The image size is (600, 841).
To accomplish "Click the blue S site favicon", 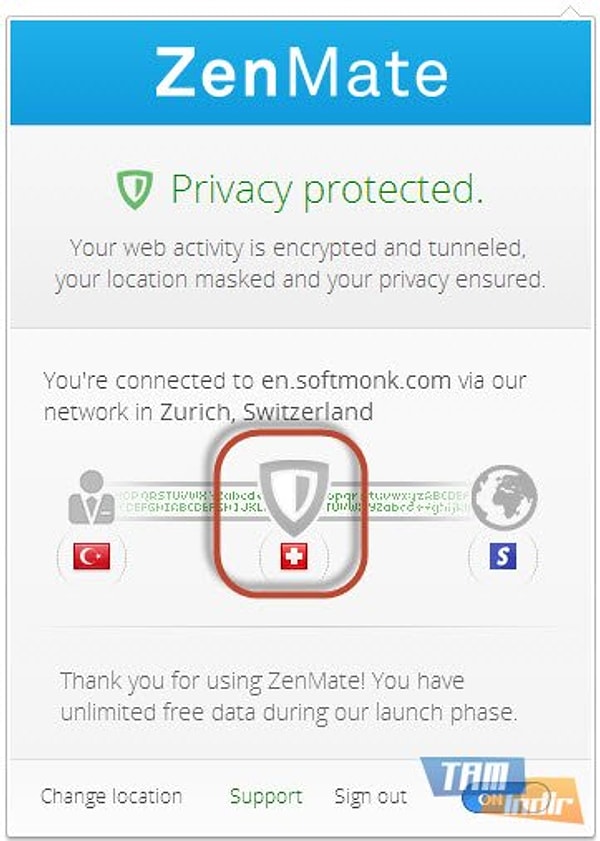I will point(503,556).
